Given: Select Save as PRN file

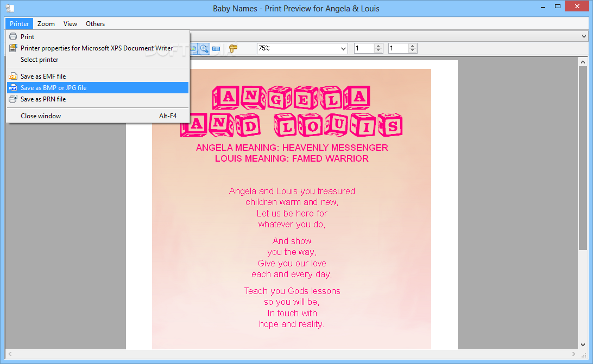Looking at the screenshot, I should point(98,99).
